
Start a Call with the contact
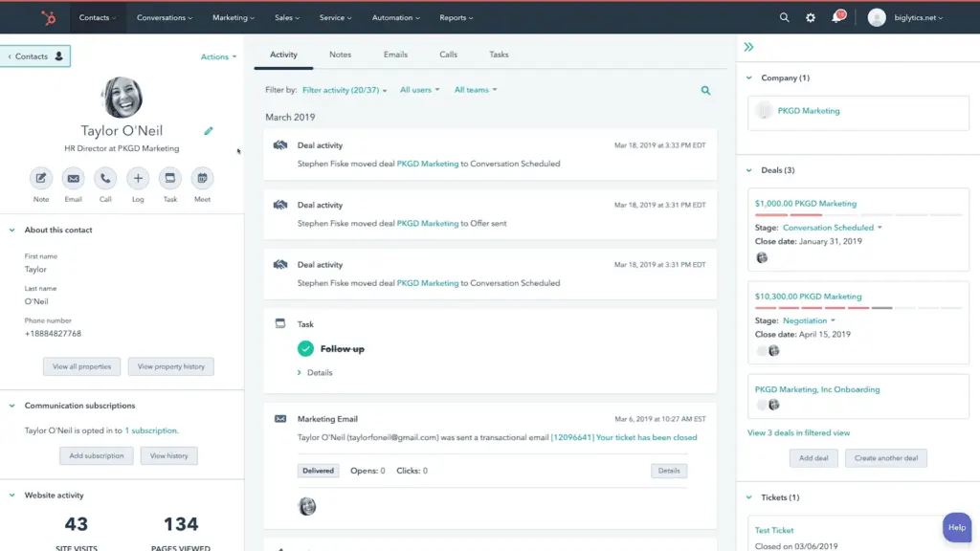click(x=105, y=178)
